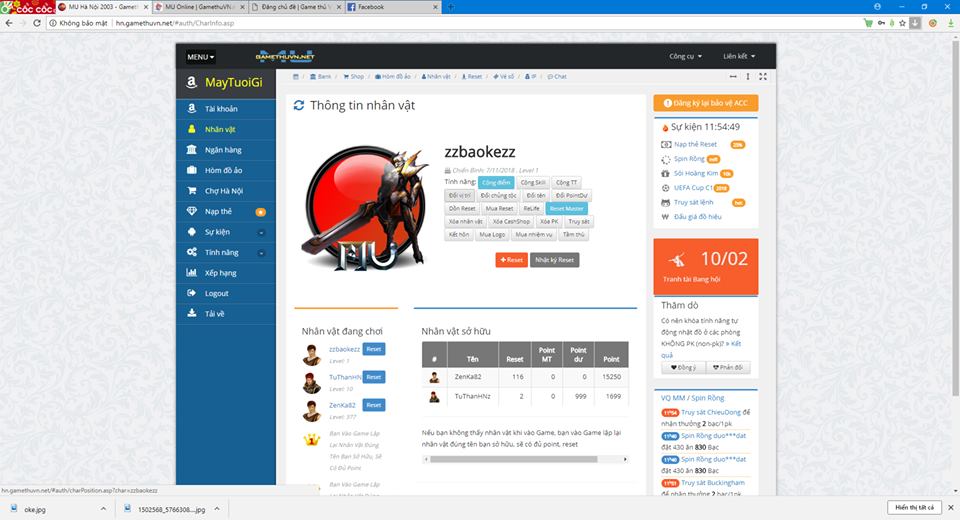Open Bank in the breadcrumb bar
This screenshot has height=520, width=960.
click(x=320, y=77)
